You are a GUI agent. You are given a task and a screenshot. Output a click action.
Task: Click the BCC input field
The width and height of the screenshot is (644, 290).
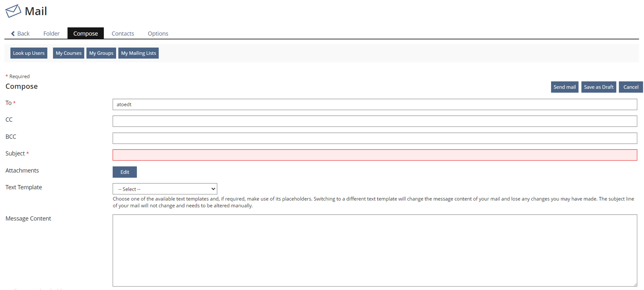374,138
